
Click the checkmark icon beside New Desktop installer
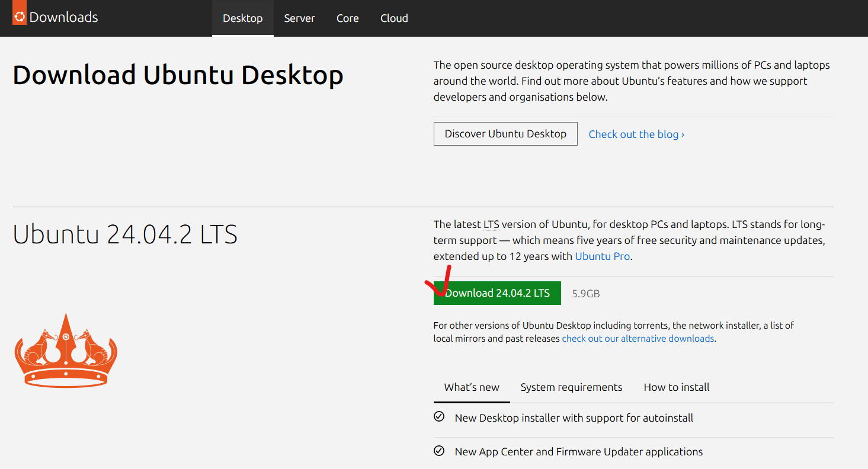(439, 417)
